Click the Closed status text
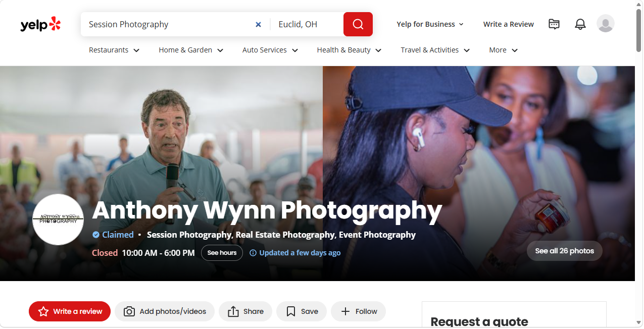 [x=105, y=253]
